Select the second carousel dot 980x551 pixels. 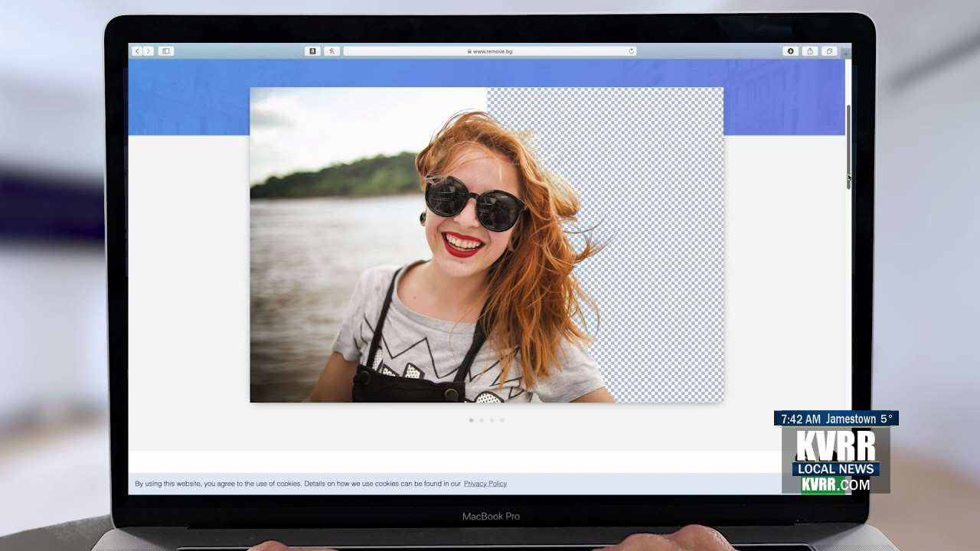coord(481,420)
